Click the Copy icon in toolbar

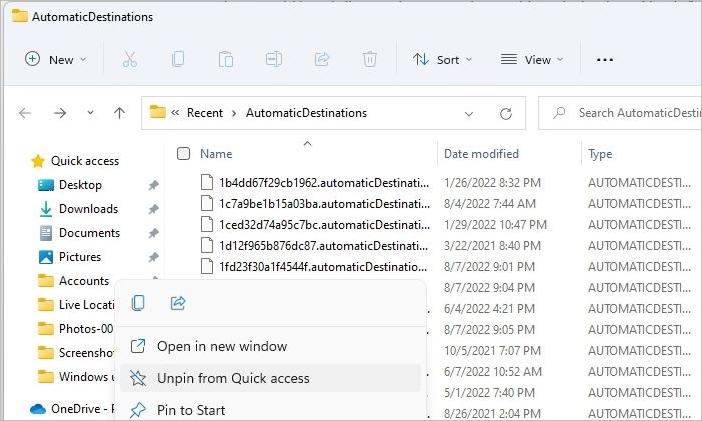click(x=178, y=59)
